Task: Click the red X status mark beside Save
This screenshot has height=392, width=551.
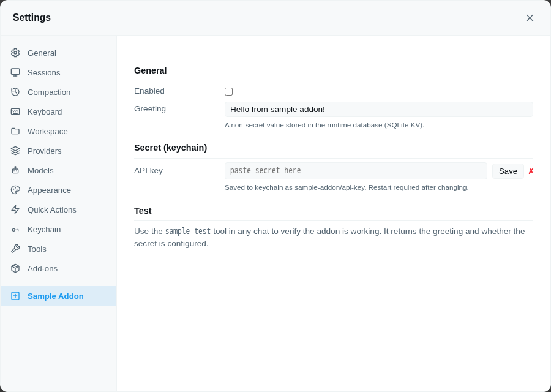Action: tap(531, 171)
